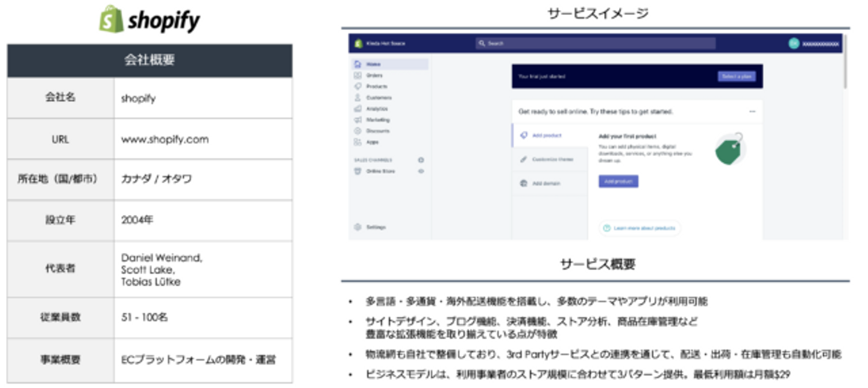Click 'Get ready to sell online' heading
Screen dimensions: 868x388
coord(596,111)
